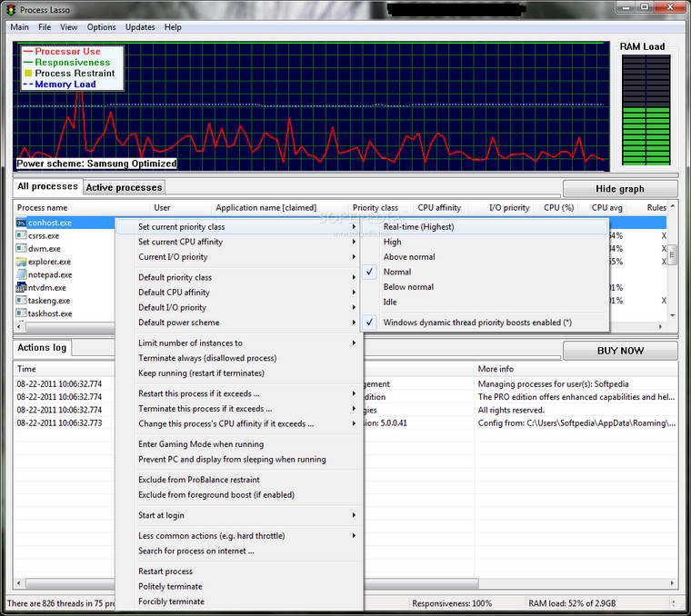This screenshot has height=616, width=691.
Task: Click the Process Lasso title bar icon
Action: [x=11, y=10]
